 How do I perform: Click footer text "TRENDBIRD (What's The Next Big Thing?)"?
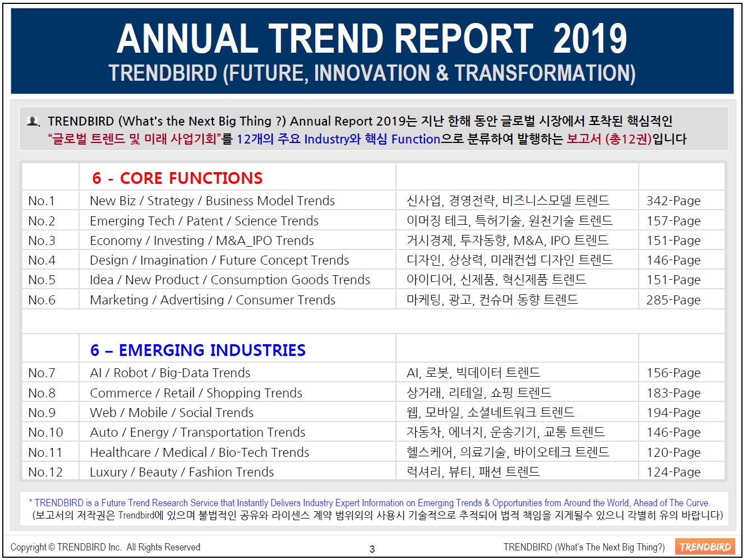click(x=584, y=547)
